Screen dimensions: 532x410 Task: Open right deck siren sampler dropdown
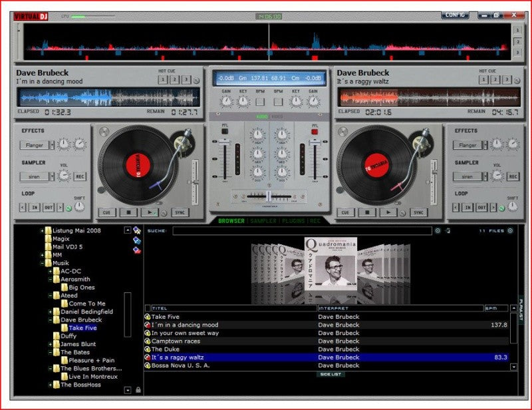pyautogui.click(x=485, y=176)
